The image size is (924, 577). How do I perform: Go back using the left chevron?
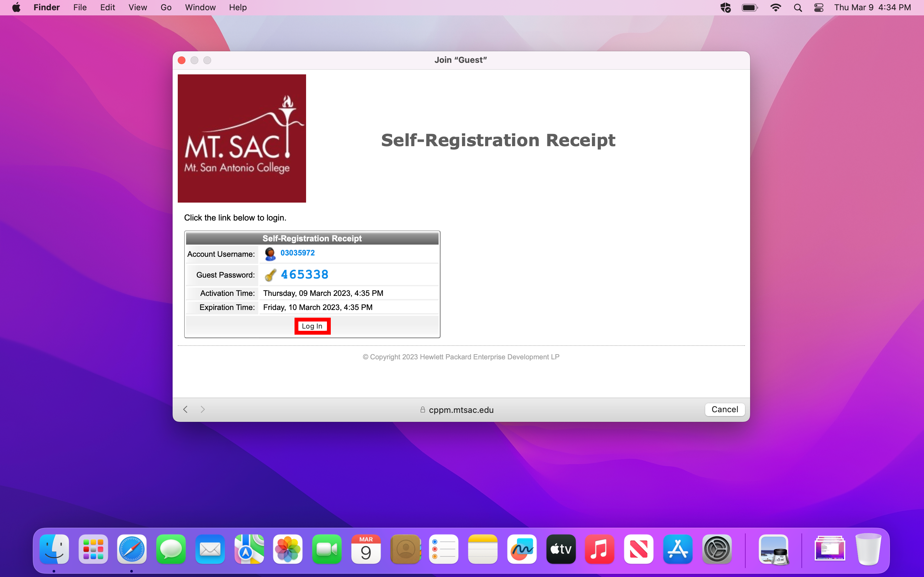click(x=185, y=409)
